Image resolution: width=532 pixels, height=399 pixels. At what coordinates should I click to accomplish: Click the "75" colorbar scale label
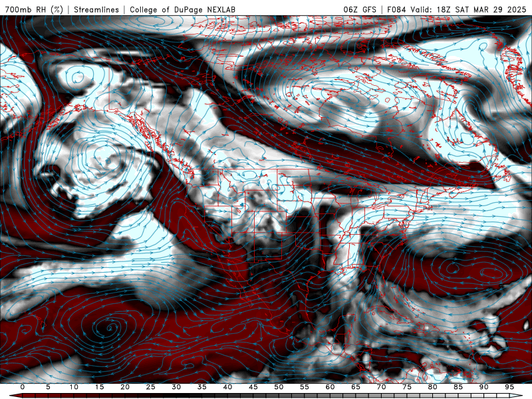click(x=407, y=387)
